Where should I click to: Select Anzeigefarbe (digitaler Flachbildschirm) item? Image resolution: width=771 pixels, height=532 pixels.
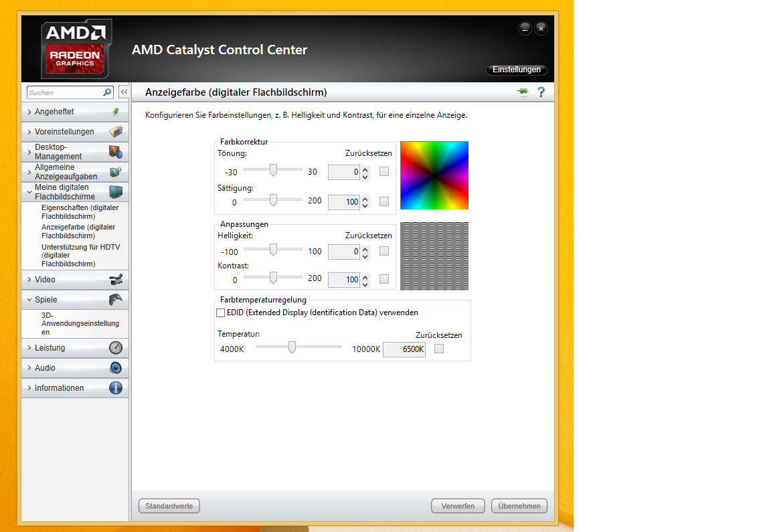(79, 232)
